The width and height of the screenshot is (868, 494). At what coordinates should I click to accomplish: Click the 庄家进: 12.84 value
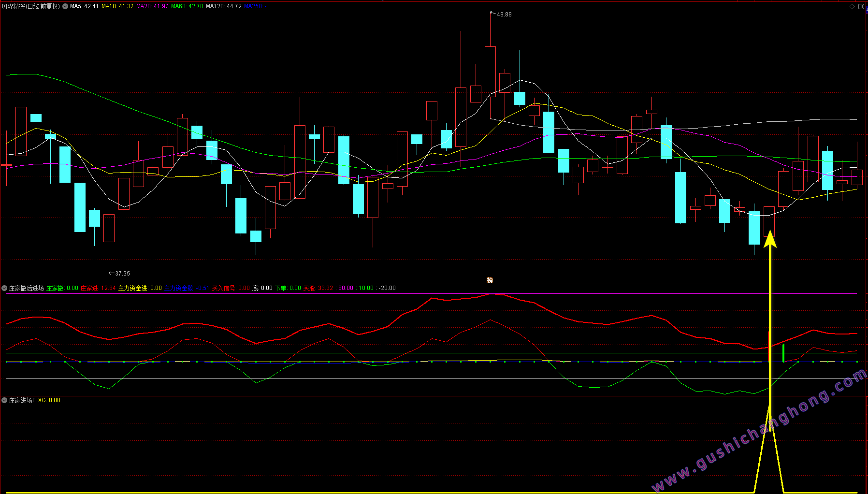98,288
